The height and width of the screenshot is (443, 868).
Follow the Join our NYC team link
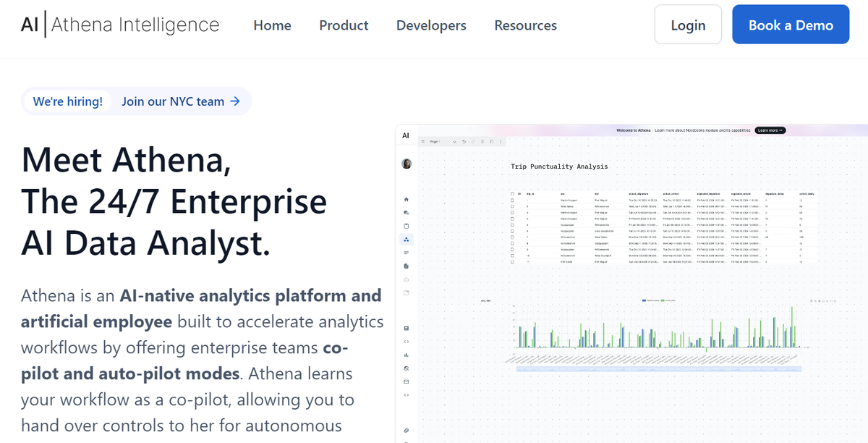click(x=174, y=101)
